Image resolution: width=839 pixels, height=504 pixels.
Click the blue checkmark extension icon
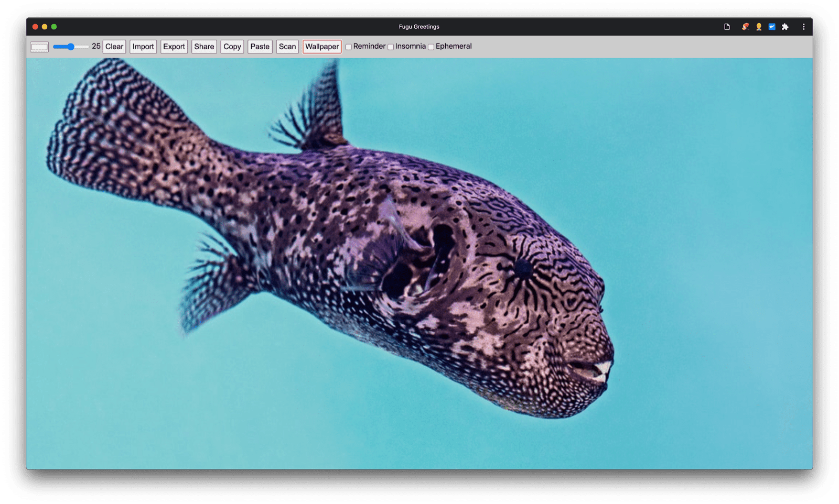(x=772, y=27)
